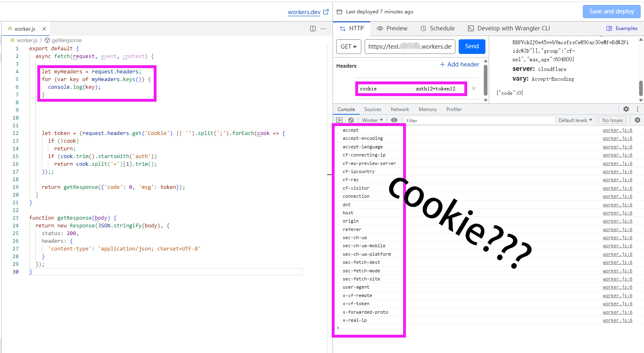Open the Profiler DevTools tab
The width and height of the screenshot is (644, 353).
click(x=454, y=109)
